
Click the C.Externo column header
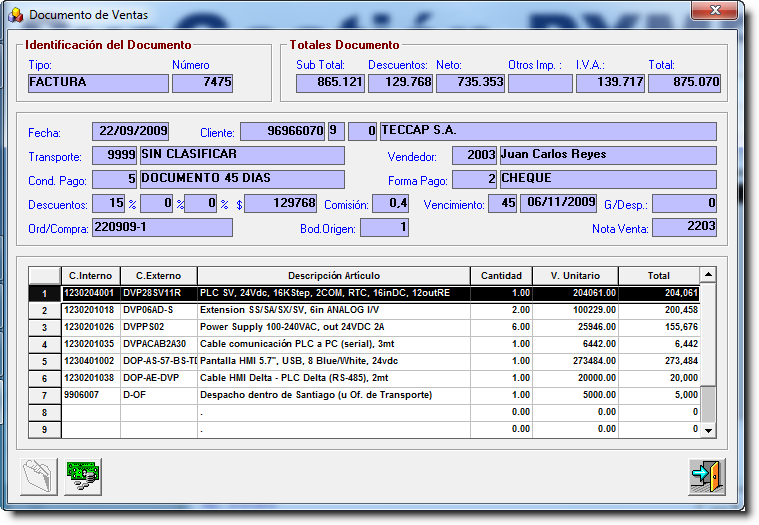pos(159,276)
